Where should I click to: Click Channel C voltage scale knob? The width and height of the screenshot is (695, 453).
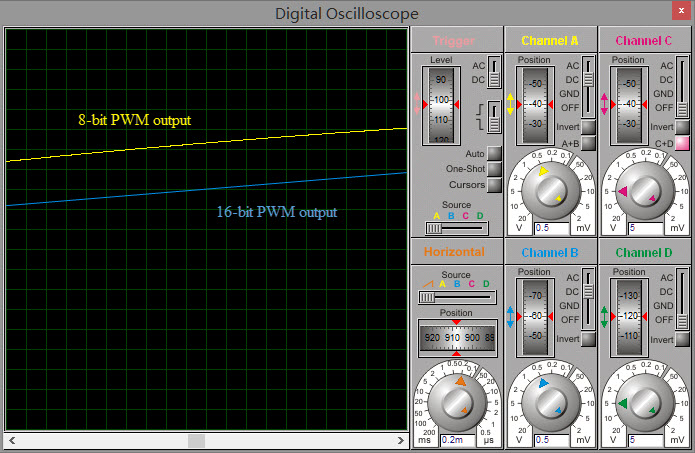point(645,191)
